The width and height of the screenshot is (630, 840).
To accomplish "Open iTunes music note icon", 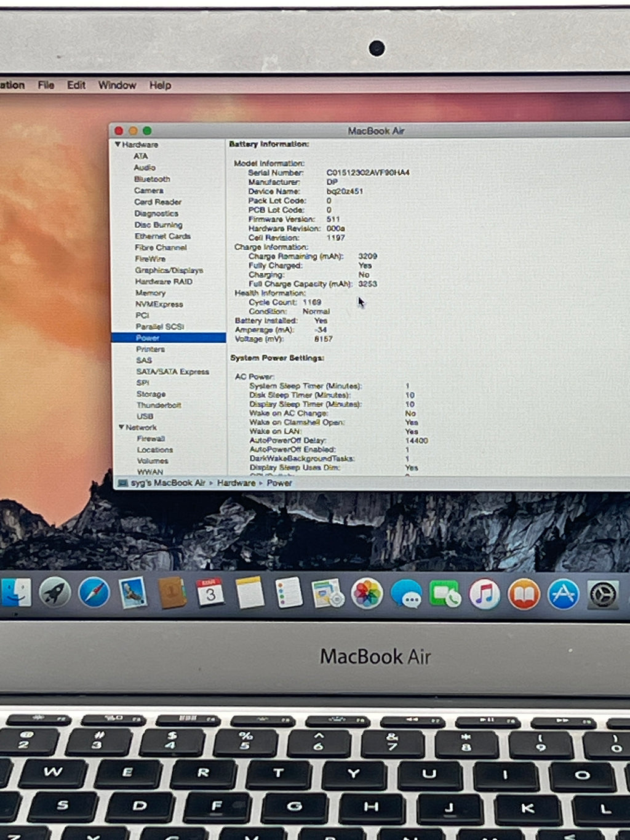I will (484, 595).
